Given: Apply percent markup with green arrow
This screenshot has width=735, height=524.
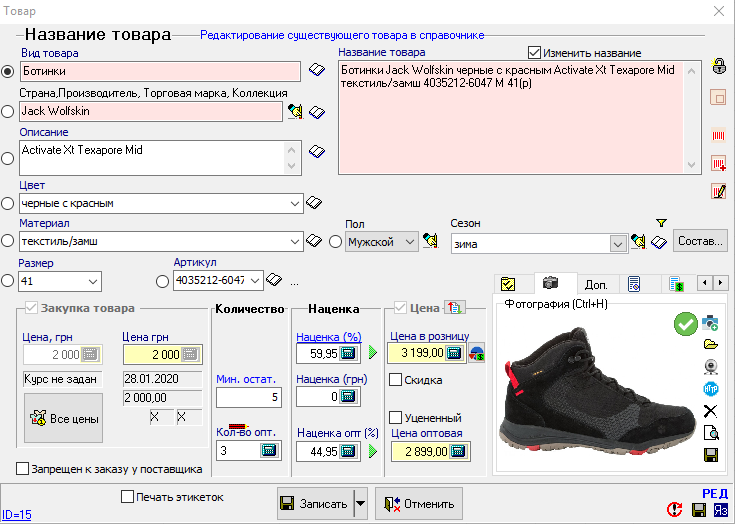Looking at the screenshot, I should coord(373,352).
